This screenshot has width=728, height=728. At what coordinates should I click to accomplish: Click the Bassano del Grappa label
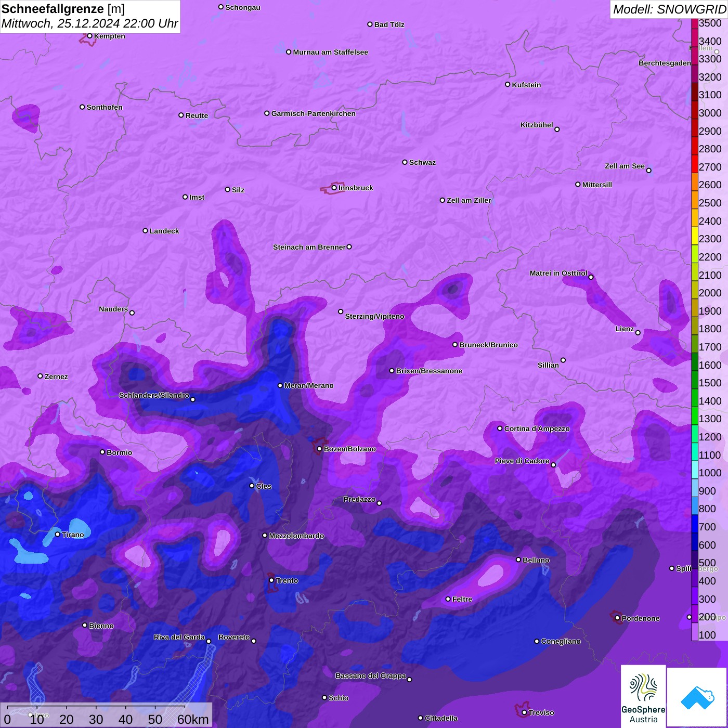pyautogui.click(x=370, y=675)
